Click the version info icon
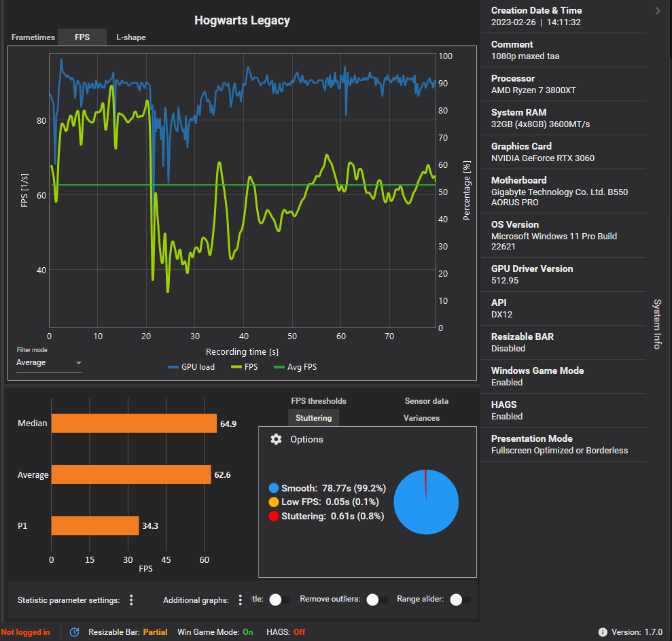672x641 pixels. pos(603,632)
